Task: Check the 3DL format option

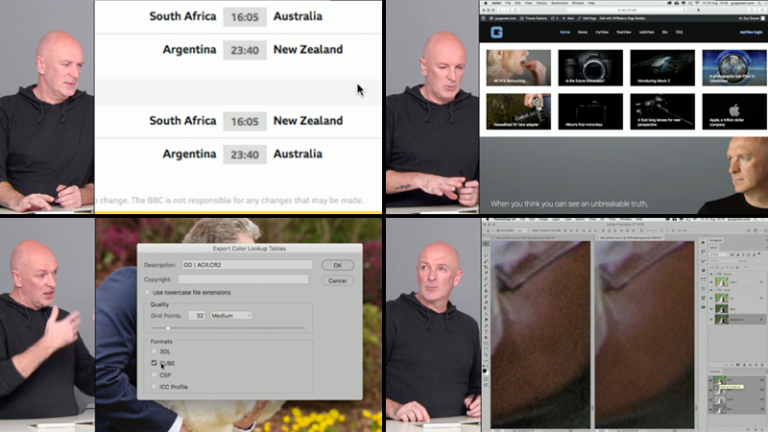Action: [154, 352]
